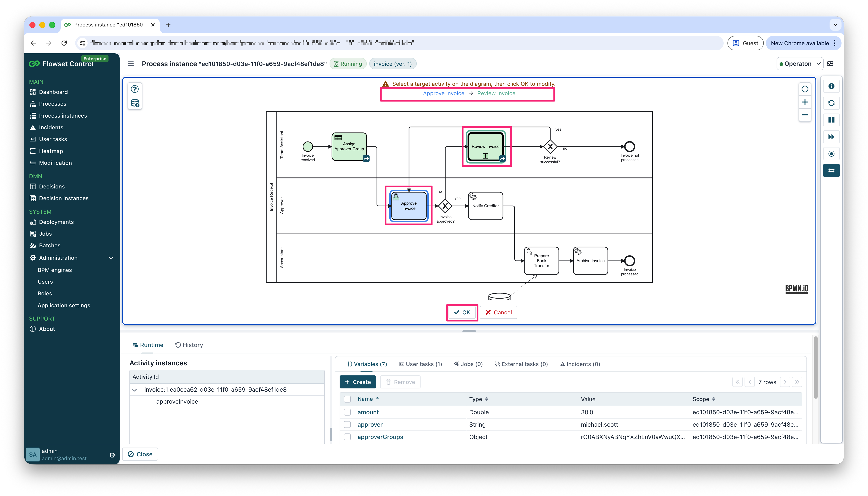
Task: Click the diagram panel resize handle
Action: [x=469, y=331]
